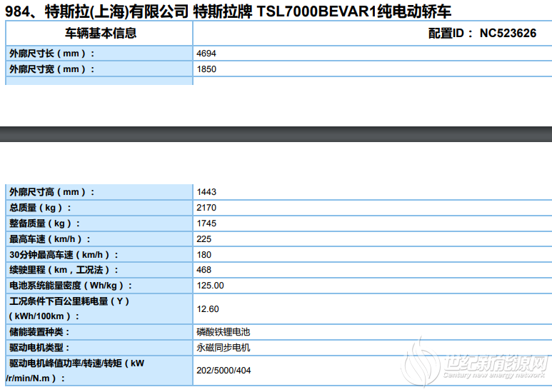Select the 外廓尺寸高 (mm) label

(52, 192)
